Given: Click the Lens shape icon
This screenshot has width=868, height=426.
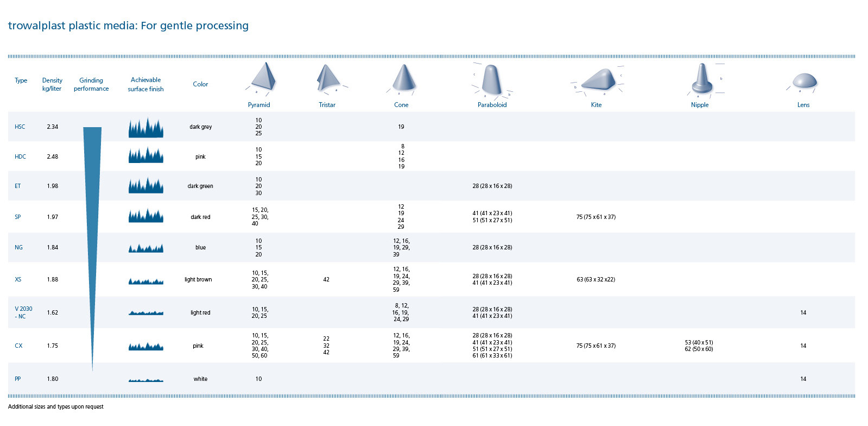Looking at the screenshot, I should coord(804,82).
